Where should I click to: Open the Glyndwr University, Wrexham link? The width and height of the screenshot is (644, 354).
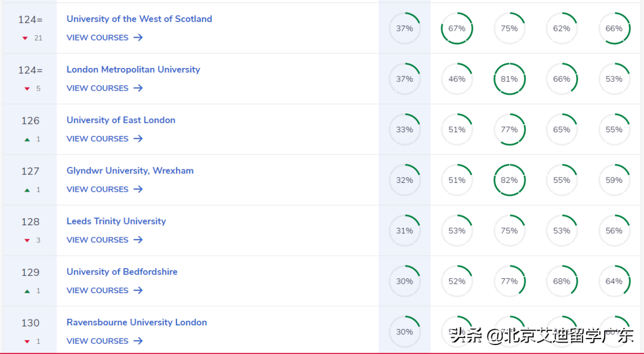coord(130,170)
